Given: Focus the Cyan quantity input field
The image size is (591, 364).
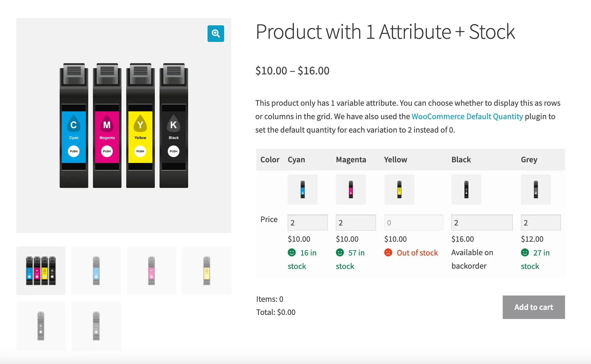Looking at the screenshot, I should (308, 223).
